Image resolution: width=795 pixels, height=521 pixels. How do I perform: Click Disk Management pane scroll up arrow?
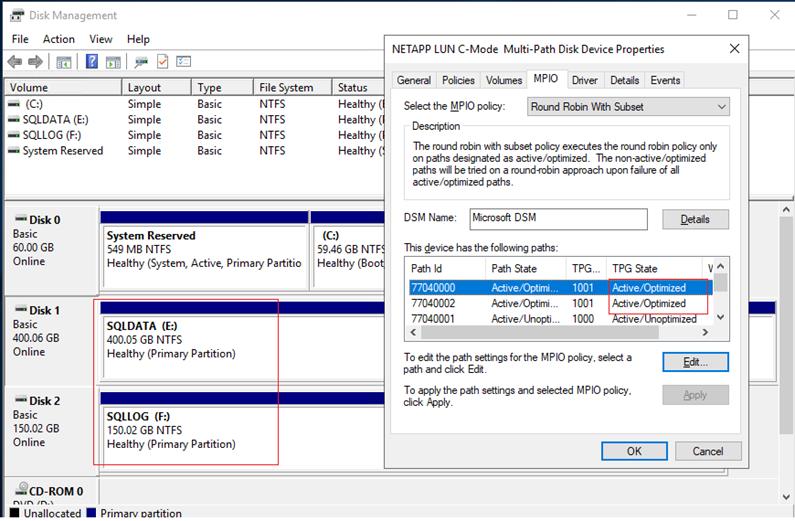click(x=786, y=209)
